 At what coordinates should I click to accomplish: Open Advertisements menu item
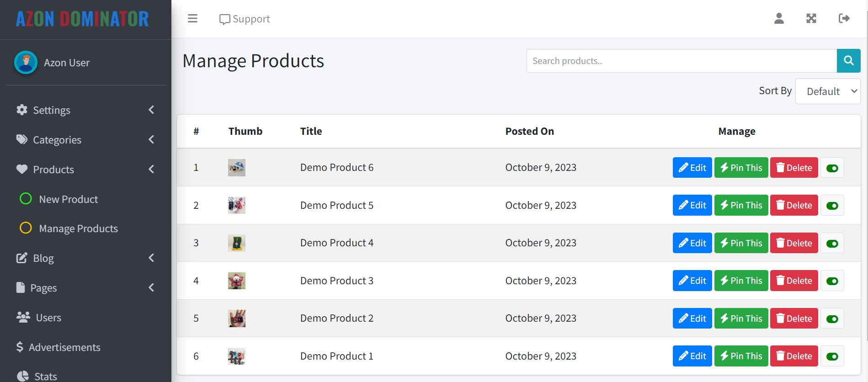tap(64, 347)
